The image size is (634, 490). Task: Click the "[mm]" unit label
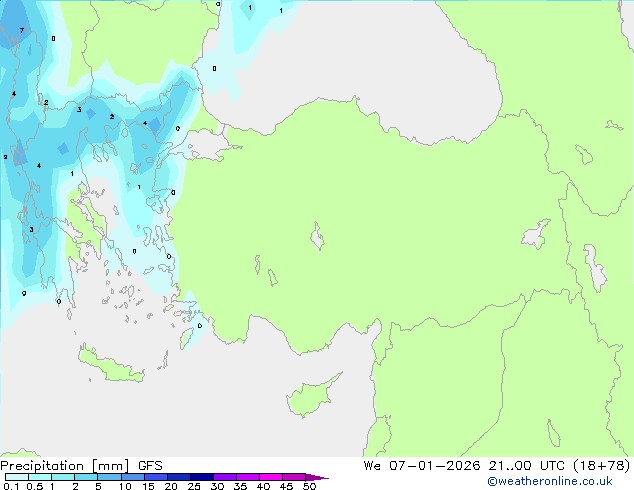111,466
